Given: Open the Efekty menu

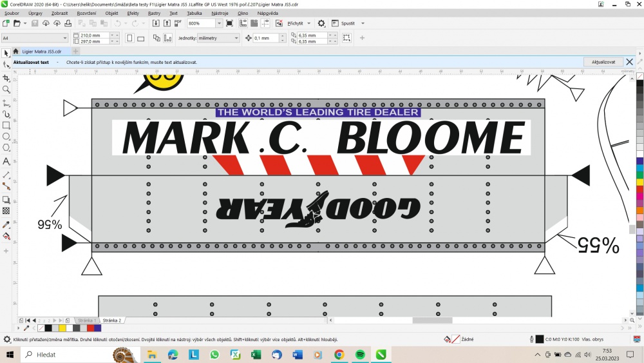Looking at the screenshot, I should tap(133, 13).
